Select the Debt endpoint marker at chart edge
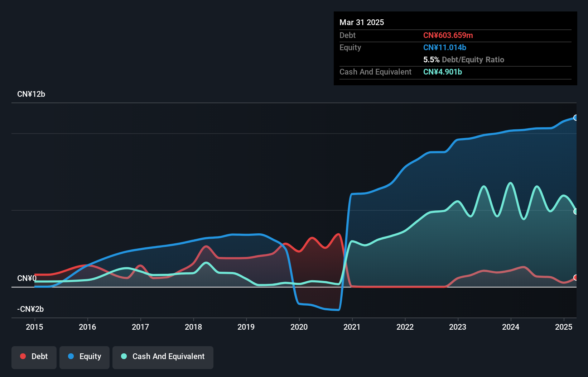The image size is (588, 377). 576,277
